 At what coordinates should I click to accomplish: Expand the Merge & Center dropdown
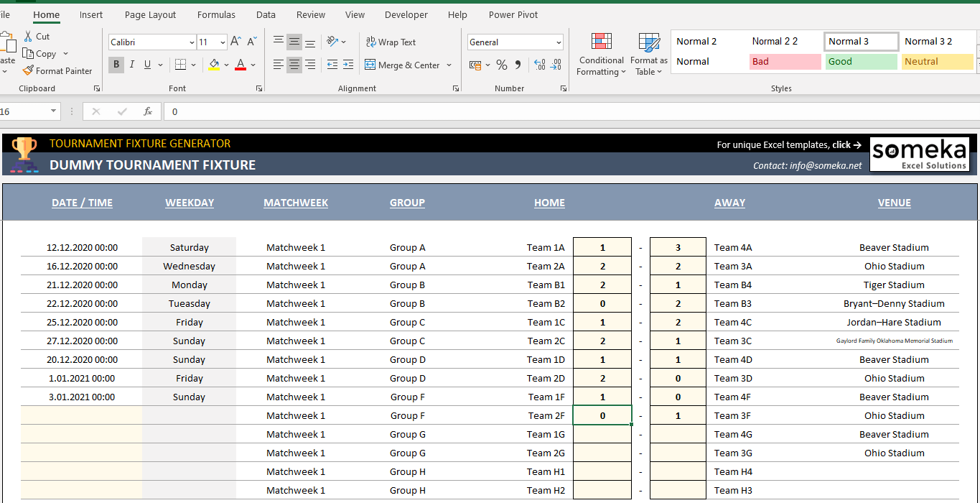tap(449, 65)
